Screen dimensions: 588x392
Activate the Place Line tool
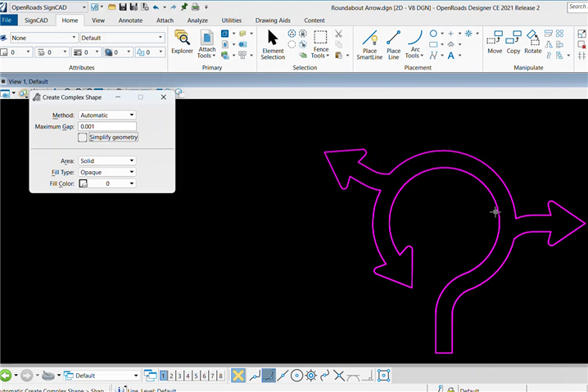[393, 44]
